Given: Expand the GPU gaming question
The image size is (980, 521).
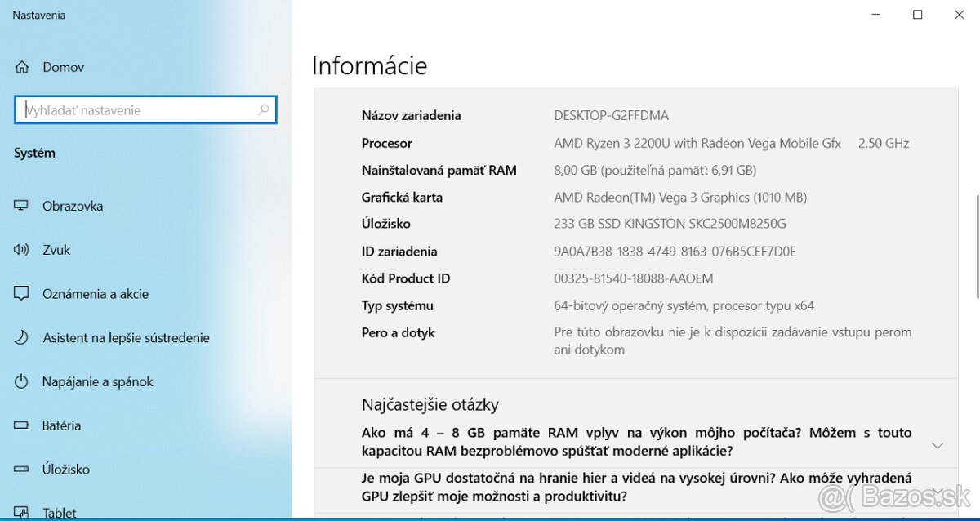Looking at the screenshot, I should pyautogui.click(x=636, y=487).
